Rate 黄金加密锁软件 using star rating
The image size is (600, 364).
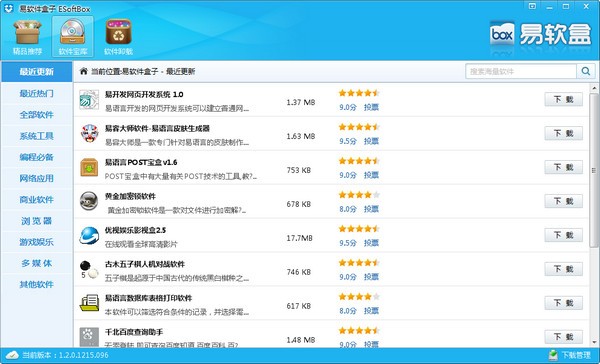359,195
